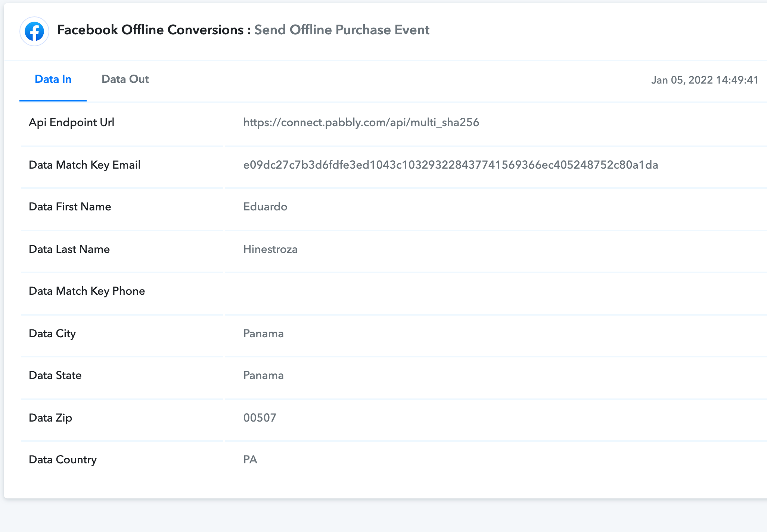The height and width of the screenshot is (532, 767).
Task: Click the Api Endpoint Url label
Action: (71, 122)
